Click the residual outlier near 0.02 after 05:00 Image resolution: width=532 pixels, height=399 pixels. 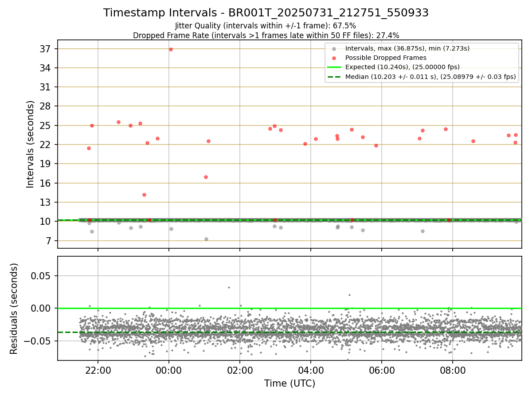(x=349, y=295)
